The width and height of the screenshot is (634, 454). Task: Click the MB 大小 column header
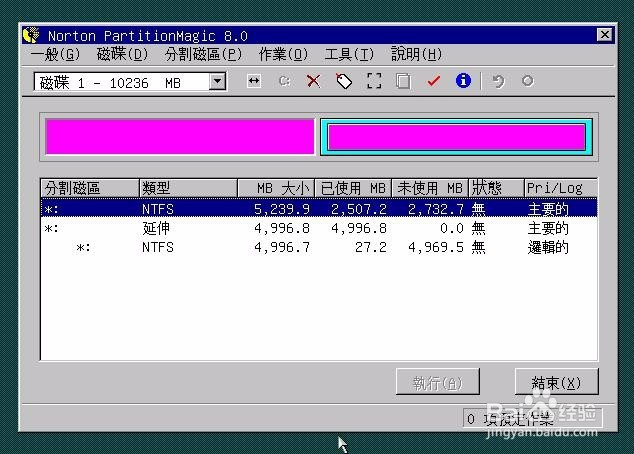(276, 188)
